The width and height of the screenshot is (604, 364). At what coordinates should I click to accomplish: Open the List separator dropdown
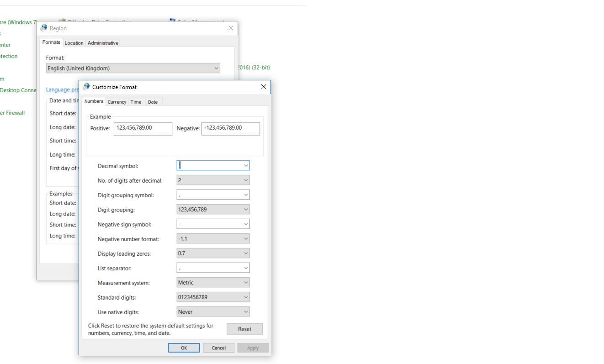(x=246, y=268)
